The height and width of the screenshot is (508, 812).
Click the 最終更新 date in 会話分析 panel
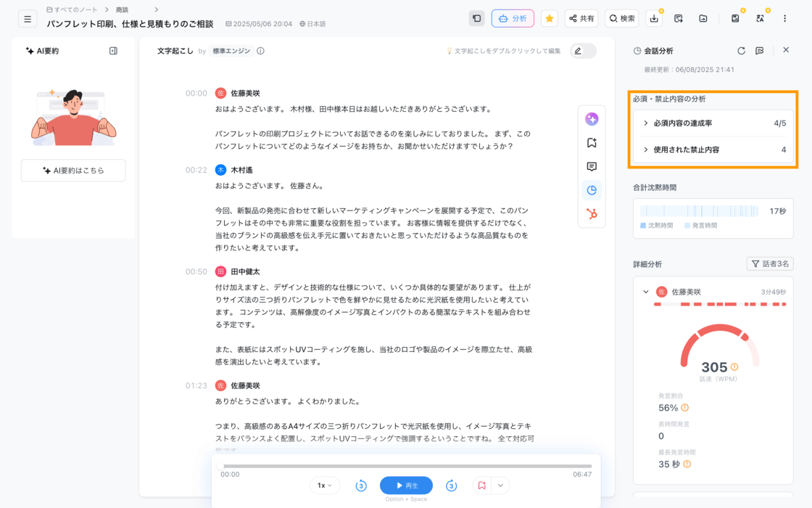tap(689, 70)
